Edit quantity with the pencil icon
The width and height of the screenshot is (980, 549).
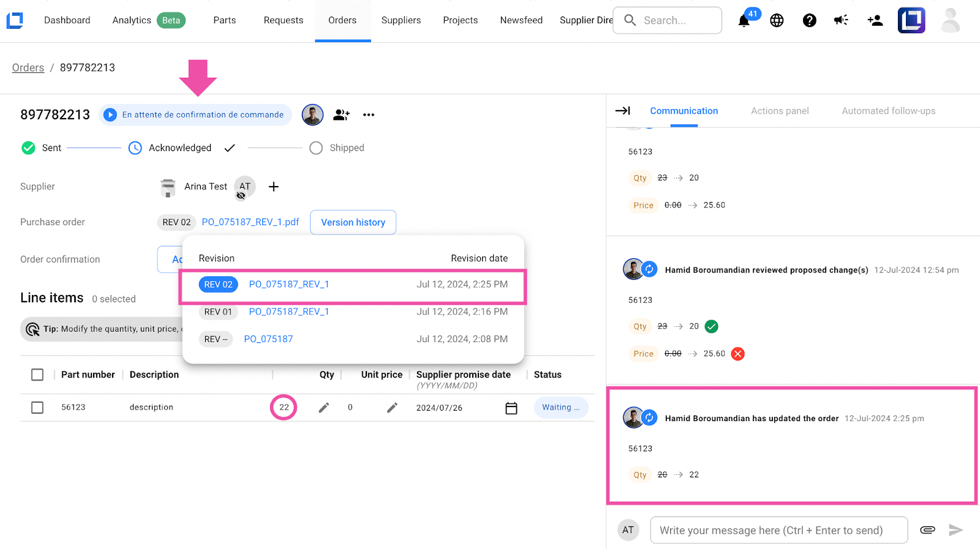coord(324,408)
